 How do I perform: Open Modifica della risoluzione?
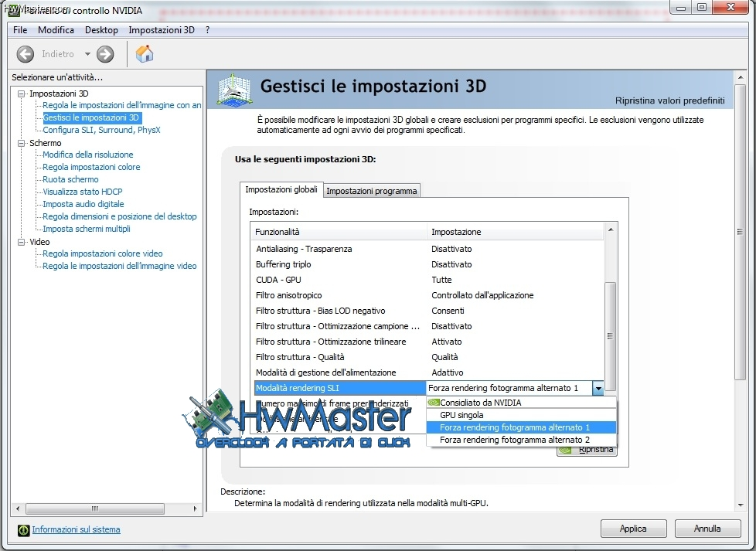point(88,155)
